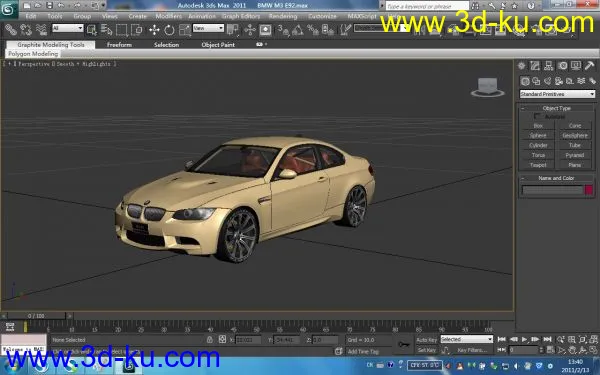Image resolution: width=600 pixels, height=375 pixels.
Task: Select the Unlink Selection tool
Action: click(x=26, y=29)
